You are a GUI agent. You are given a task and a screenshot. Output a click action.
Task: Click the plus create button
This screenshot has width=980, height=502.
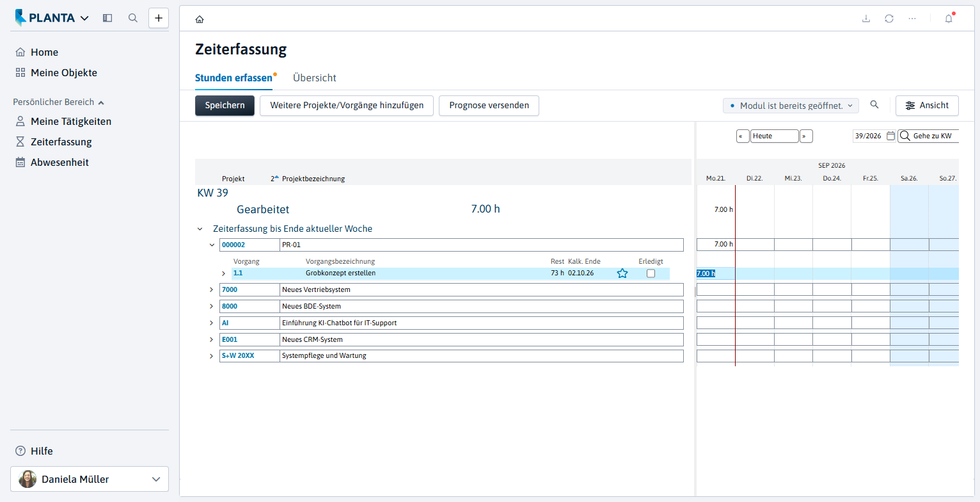[x=159, y=18]
